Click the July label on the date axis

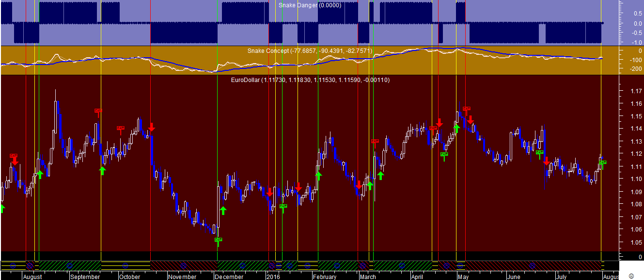tap(561, 277)
